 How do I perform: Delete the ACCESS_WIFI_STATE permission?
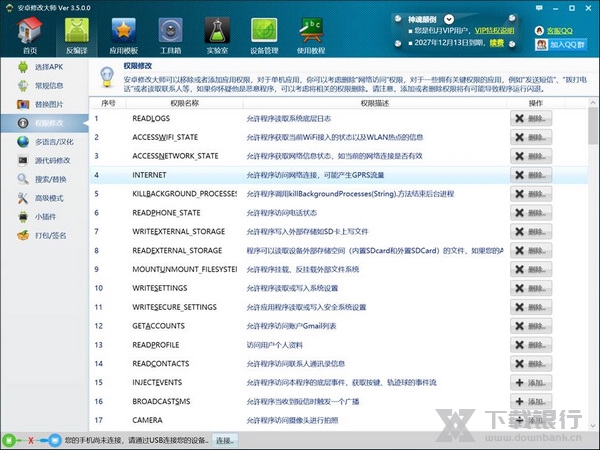click(x=531, y=137)
